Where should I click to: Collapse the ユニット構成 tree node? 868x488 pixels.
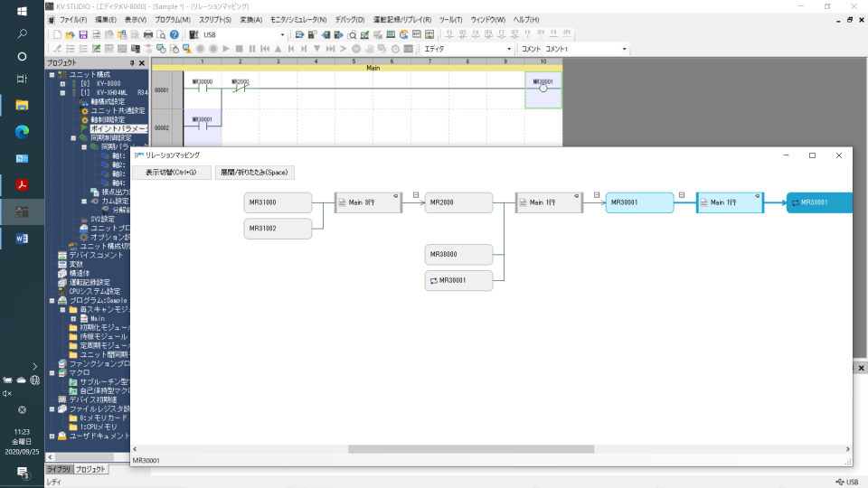point(52,74)
